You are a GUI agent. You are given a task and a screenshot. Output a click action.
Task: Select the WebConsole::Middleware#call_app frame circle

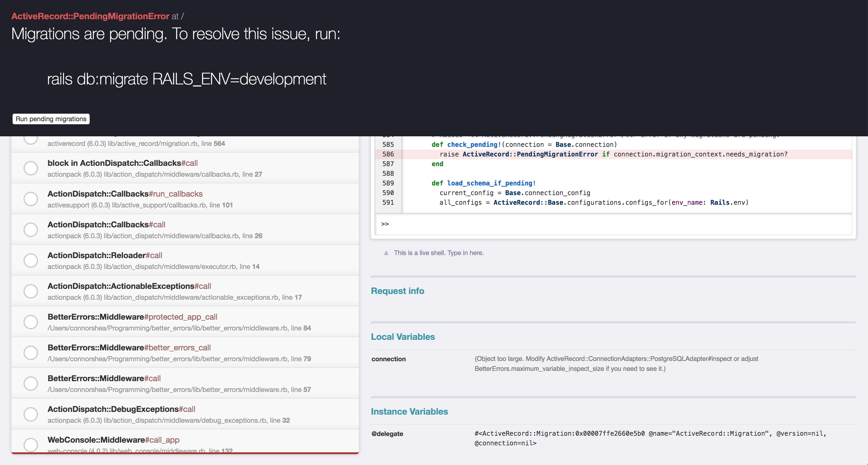coord(31,445)
